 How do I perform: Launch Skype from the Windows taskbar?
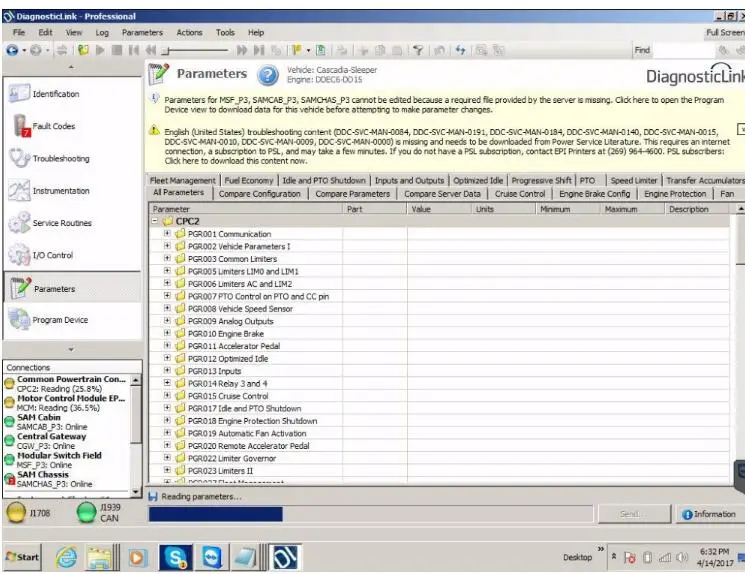(x=176, y=556)
